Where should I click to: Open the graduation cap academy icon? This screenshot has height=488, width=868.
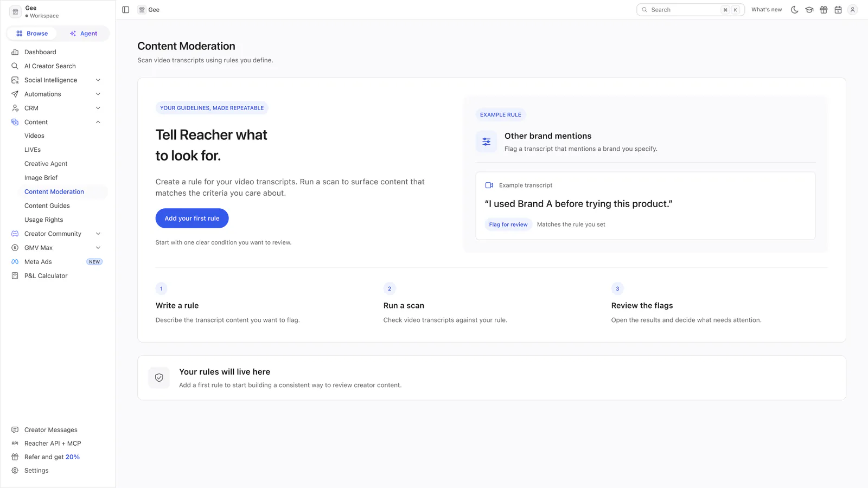tap(809, 10)
